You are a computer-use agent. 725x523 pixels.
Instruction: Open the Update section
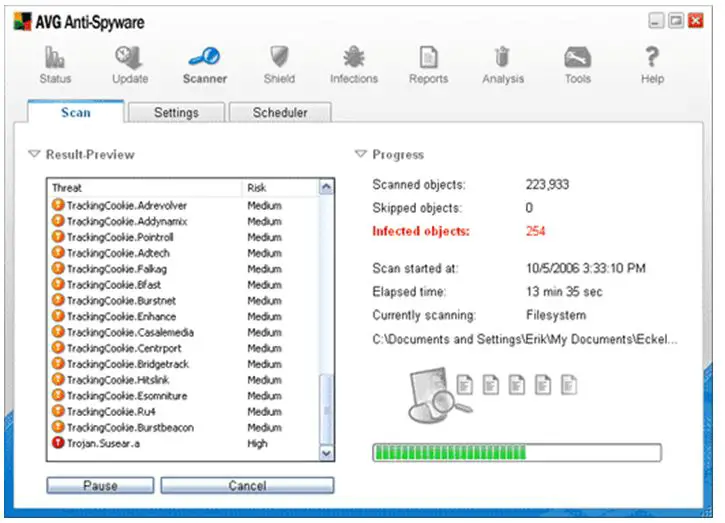point(130,65)
